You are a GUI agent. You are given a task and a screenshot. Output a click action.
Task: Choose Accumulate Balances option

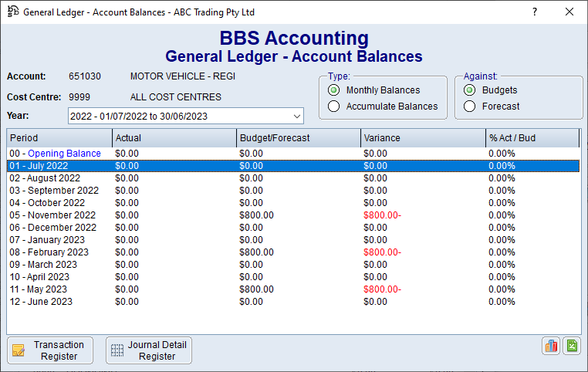pyautogui.click(x=334, y=107)
